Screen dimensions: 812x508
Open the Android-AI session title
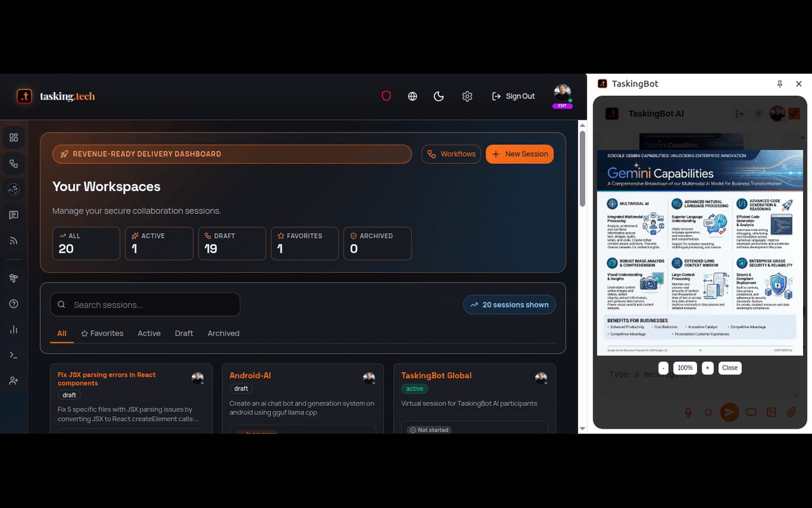pos(250,375)
